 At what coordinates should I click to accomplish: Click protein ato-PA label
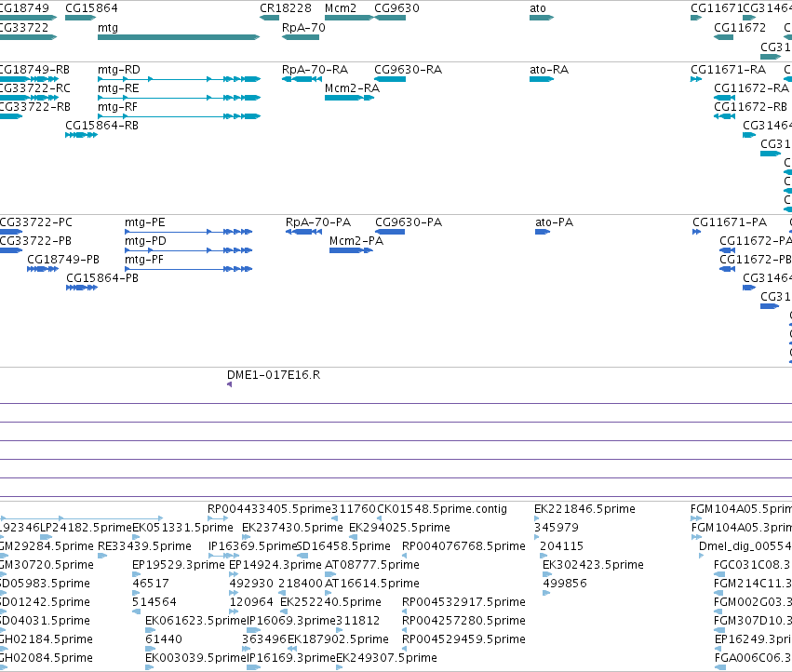pos(555,222)
